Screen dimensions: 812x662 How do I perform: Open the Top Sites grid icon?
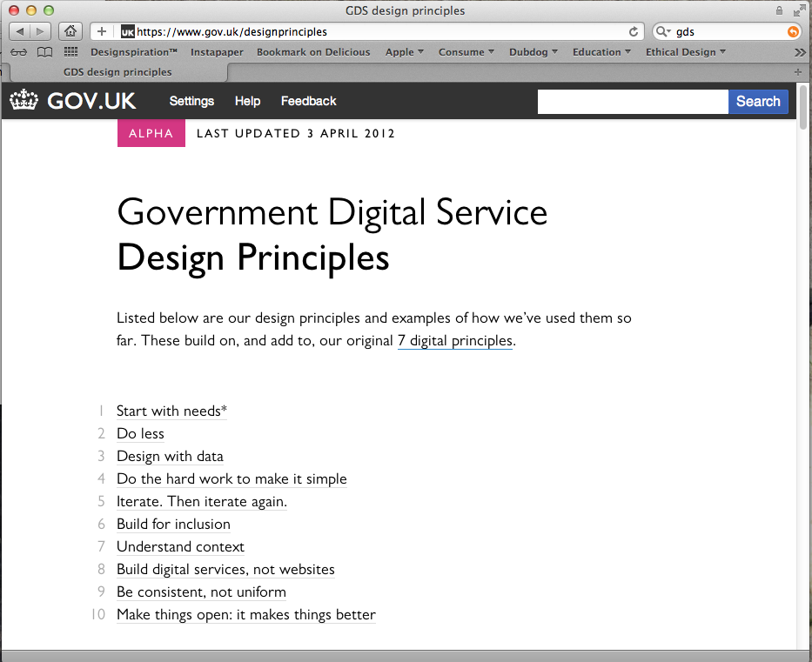pos(71,52)
